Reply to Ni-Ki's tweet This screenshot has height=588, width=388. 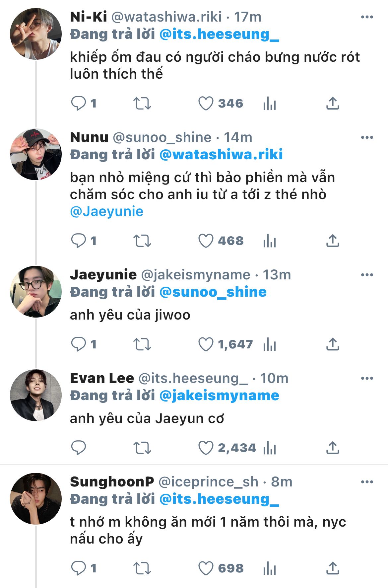[x=79, y=103]
